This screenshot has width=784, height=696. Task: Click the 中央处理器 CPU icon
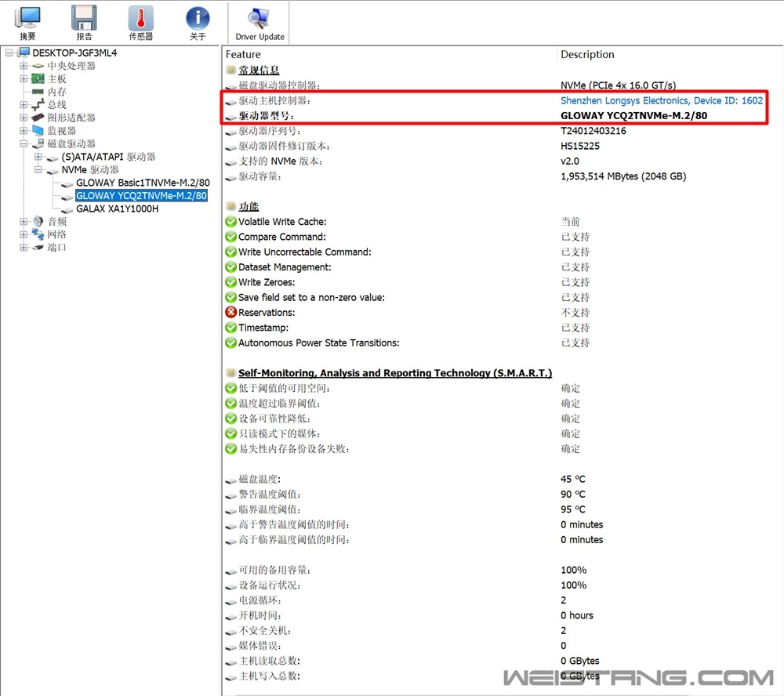(x=38, y=66)
